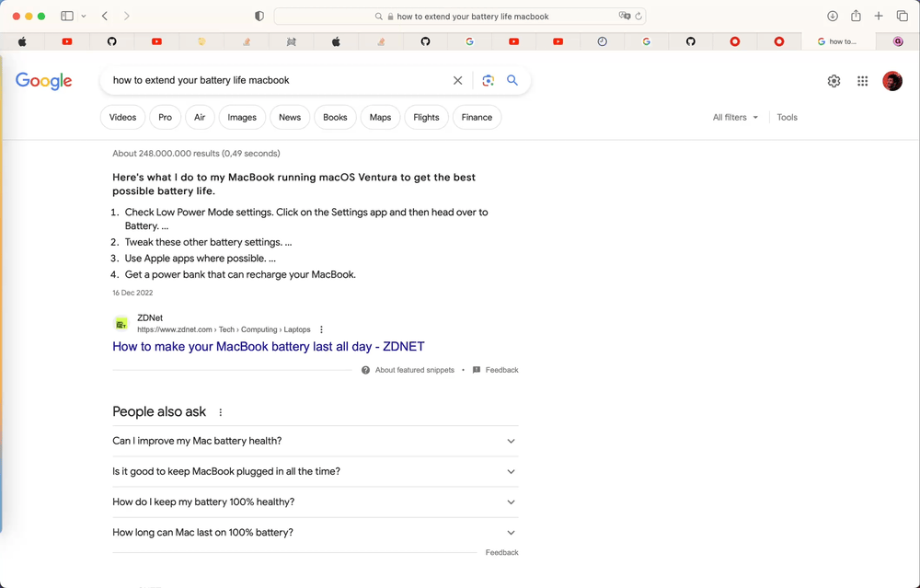Image resolution: width=920 pixels, height=588 pixels.
Task: Click the Safari address bar
Action: (x=460, y=17)
